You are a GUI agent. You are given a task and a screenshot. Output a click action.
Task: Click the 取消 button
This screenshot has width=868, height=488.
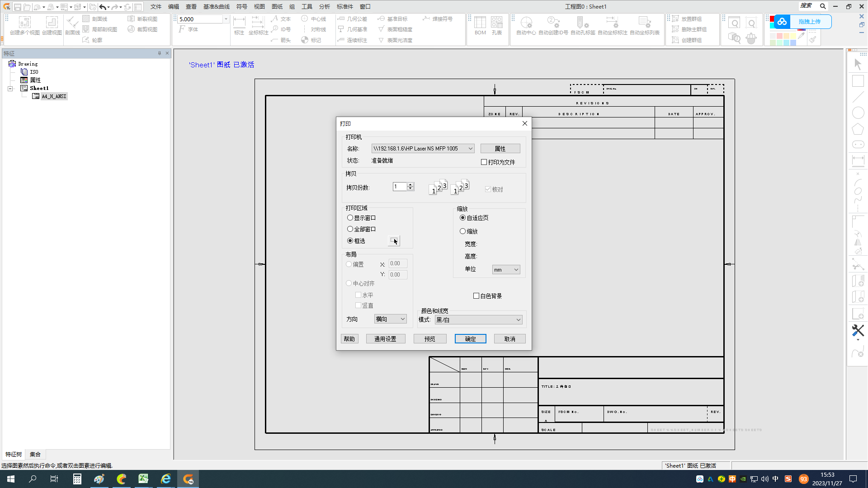tap(509, 339)
